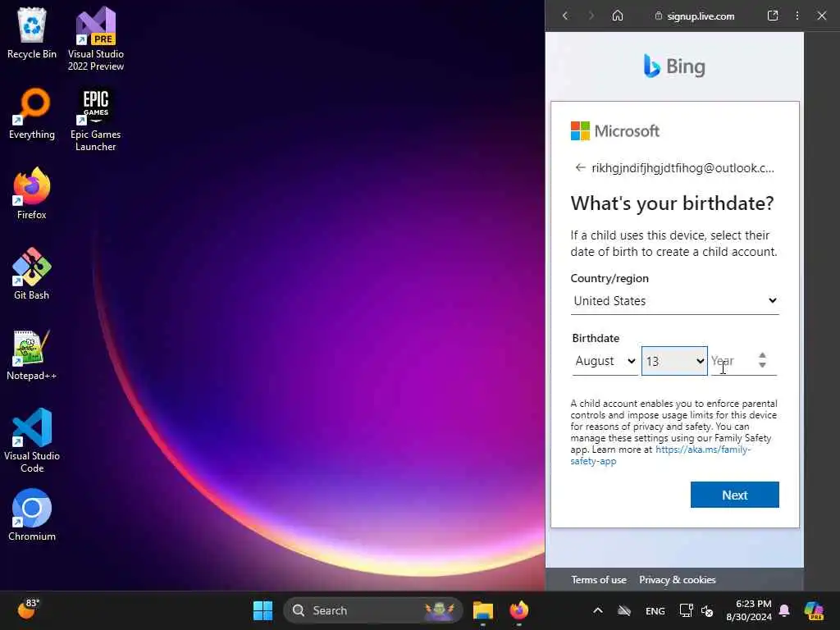This screenshot has width=840, height=630.
Task: Open Epic Games Launcher shortcut
Action: (96, 119)
